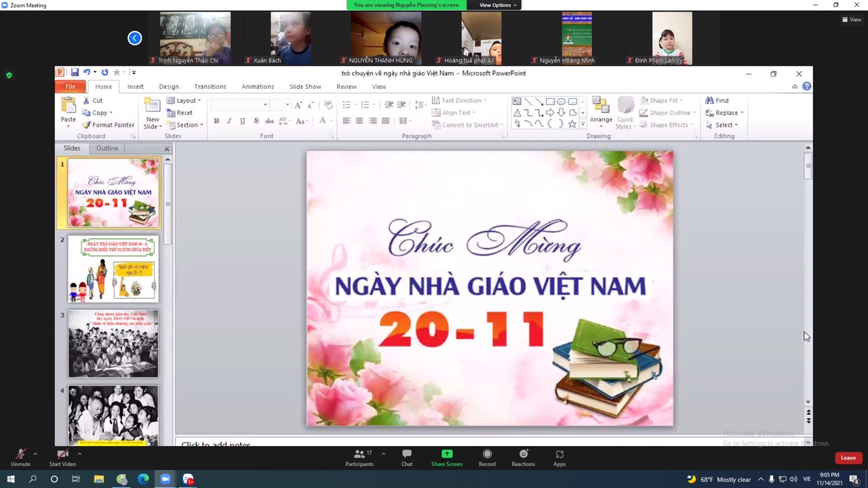Image resolution: width=868 pixels, height=488 pixels.
Task: Open the Zoom Chat panel
Action: [x=406, y=457]
